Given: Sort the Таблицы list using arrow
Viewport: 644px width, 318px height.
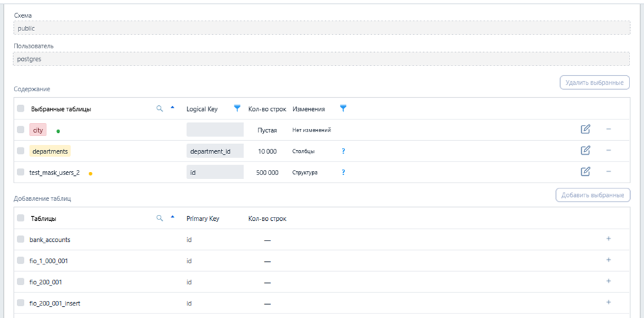Looking at the screenshot, I should (x=173, y=218).
